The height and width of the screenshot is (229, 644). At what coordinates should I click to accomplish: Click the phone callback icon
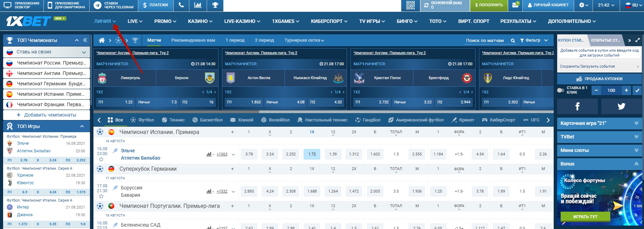coord(181,5)
